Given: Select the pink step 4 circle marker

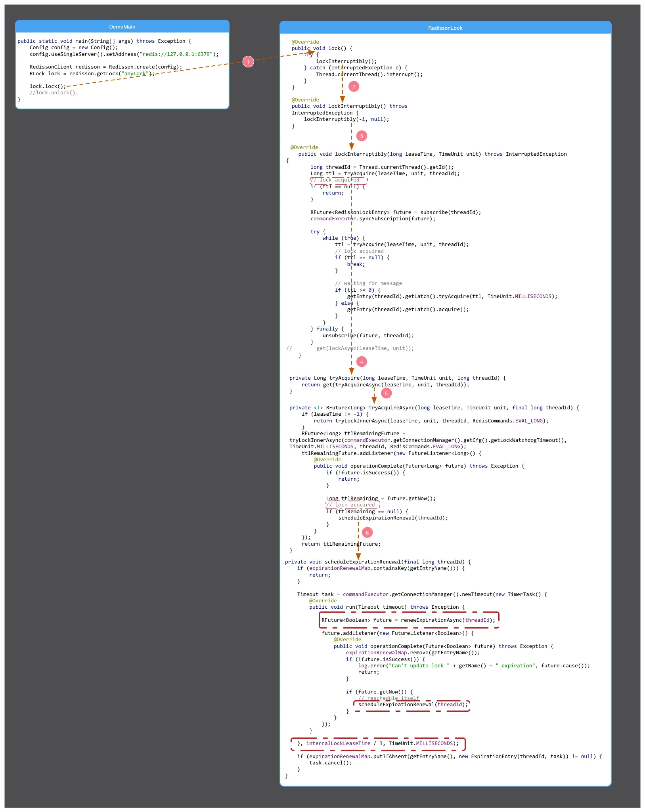Looking at the screenshot, I should click(362, 362).
